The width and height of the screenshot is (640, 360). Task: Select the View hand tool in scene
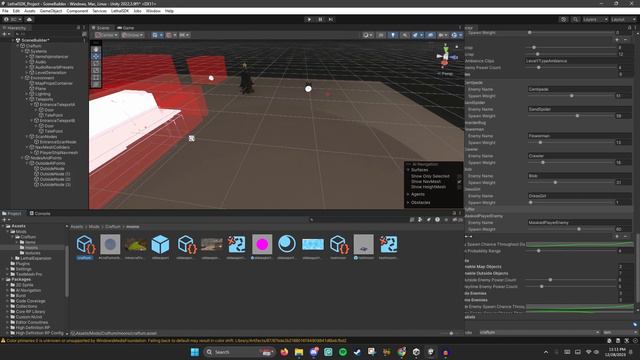pyautogui.click(x=96, y=49)
